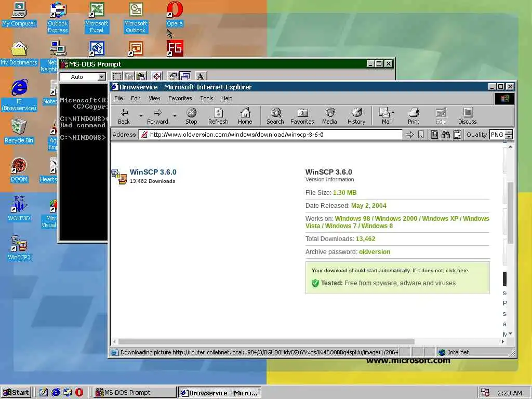Open the Forward button history dropdown arrow
The height and width of the screenshot is (399, 532).
175,116
